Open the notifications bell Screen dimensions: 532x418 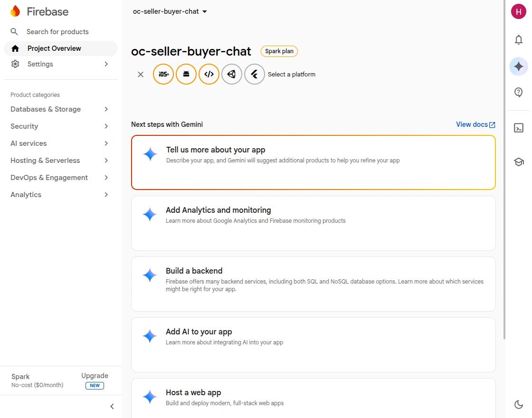pos(518,40)
